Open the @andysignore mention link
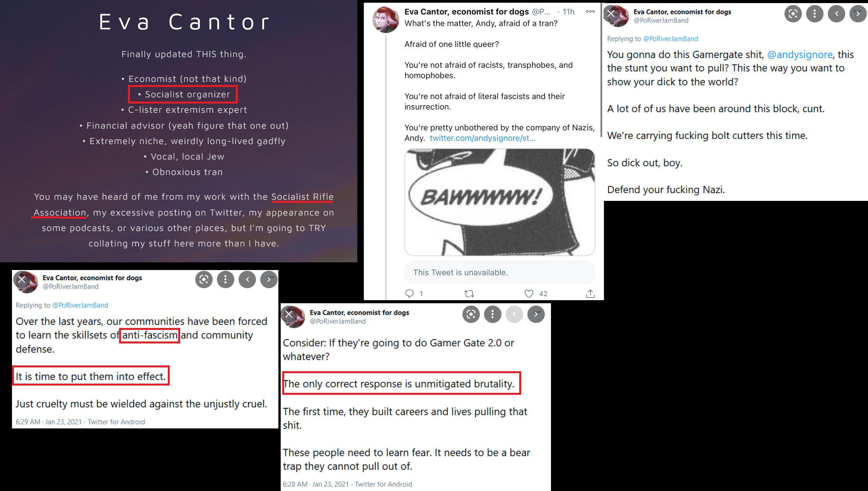This screenshot has height=491, width=868. [x=800, y=54]
